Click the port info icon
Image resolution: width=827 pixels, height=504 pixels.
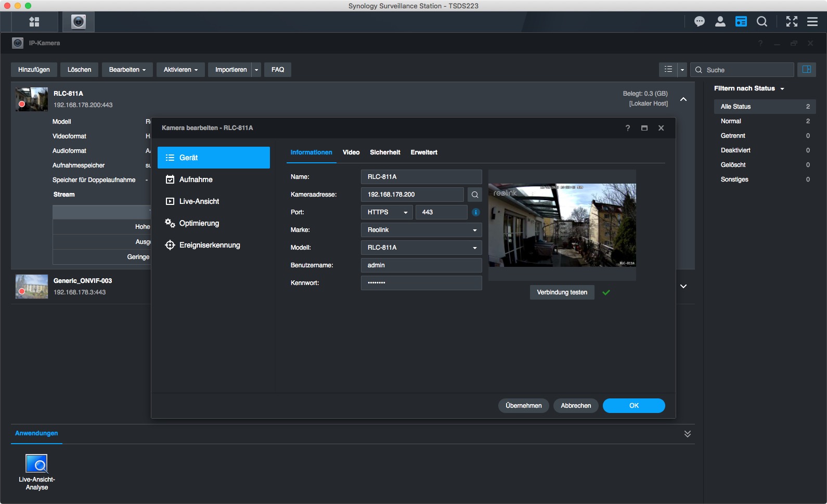475,212
